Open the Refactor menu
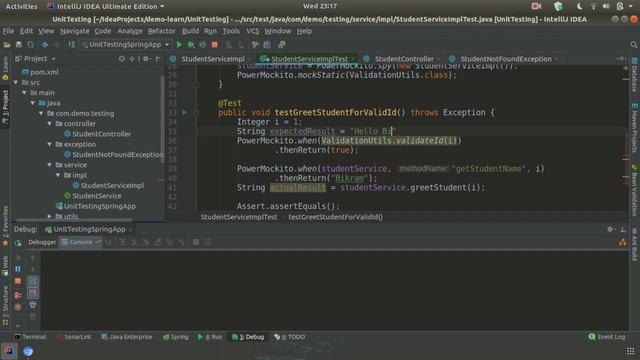This screenshot has width=640, height=360. [161, 31]
